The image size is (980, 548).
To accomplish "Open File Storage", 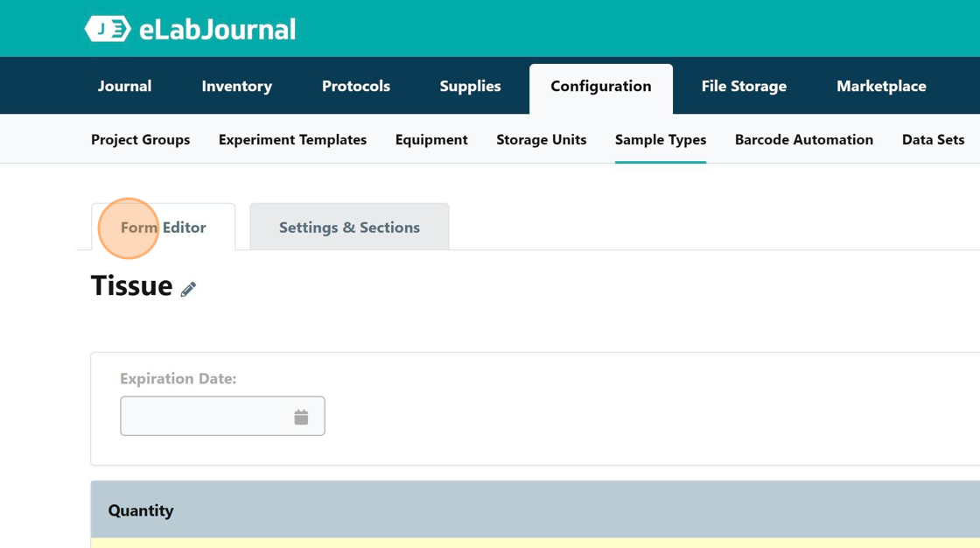I will pos(744,87).
